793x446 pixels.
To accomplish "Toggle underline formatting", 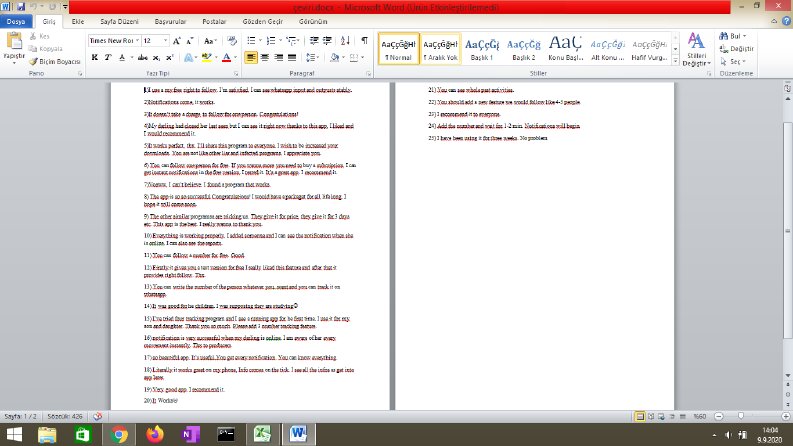I will 122,58.
